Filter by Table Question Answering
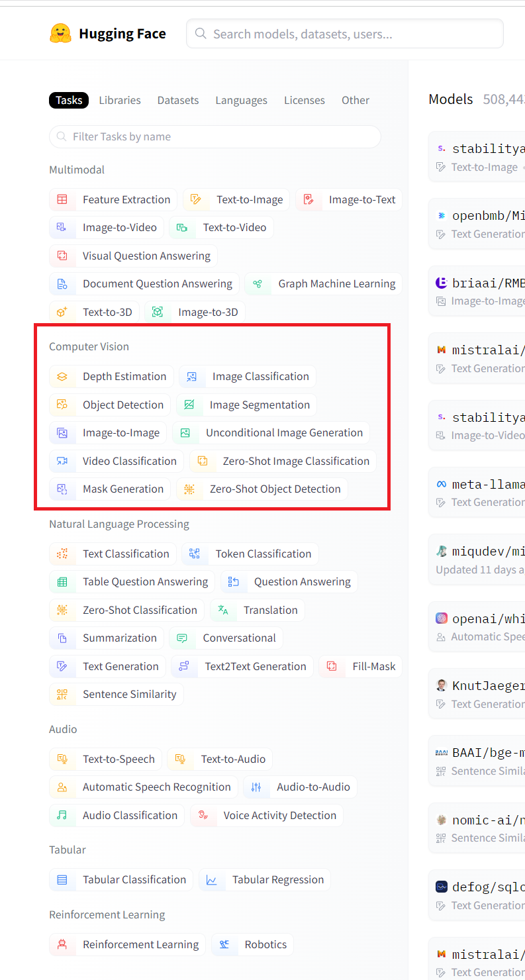525x980 pixels. 132,581
